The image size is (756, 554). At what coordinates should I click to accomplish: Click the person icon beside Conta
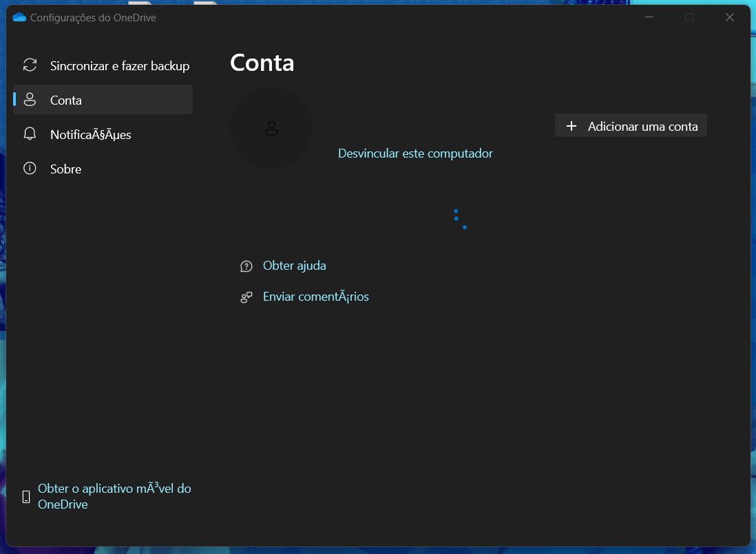(x=30, y=100)
